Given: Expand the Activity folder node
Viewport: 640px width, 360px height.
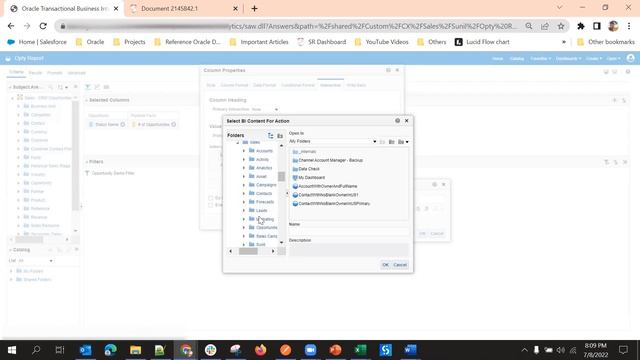Looking at the screenshot, I should pos(244,160).
